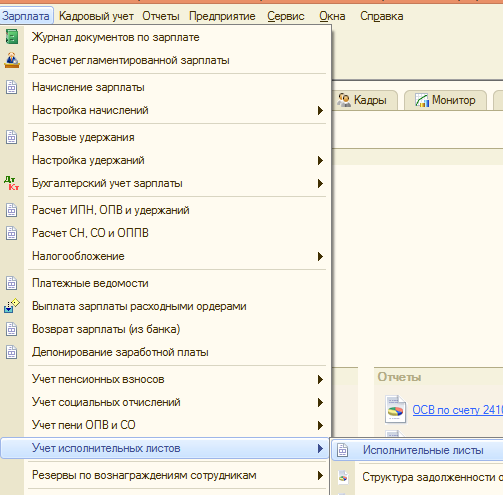Screen dimensions: 503x495
Task: Open the Справка menu
Action: 382,16
